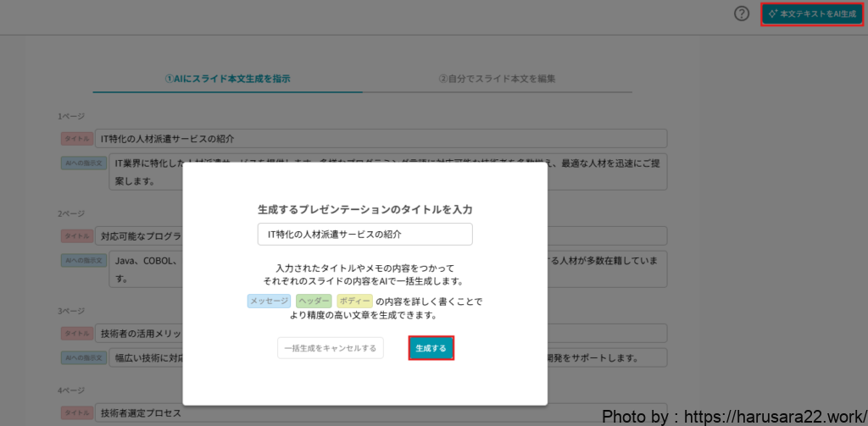Click page 2 instruction box starting Java、COBOL
Image resolution: width=868 pixels, height=426 pixels.
pyautogui.click(x=144, y=268)
